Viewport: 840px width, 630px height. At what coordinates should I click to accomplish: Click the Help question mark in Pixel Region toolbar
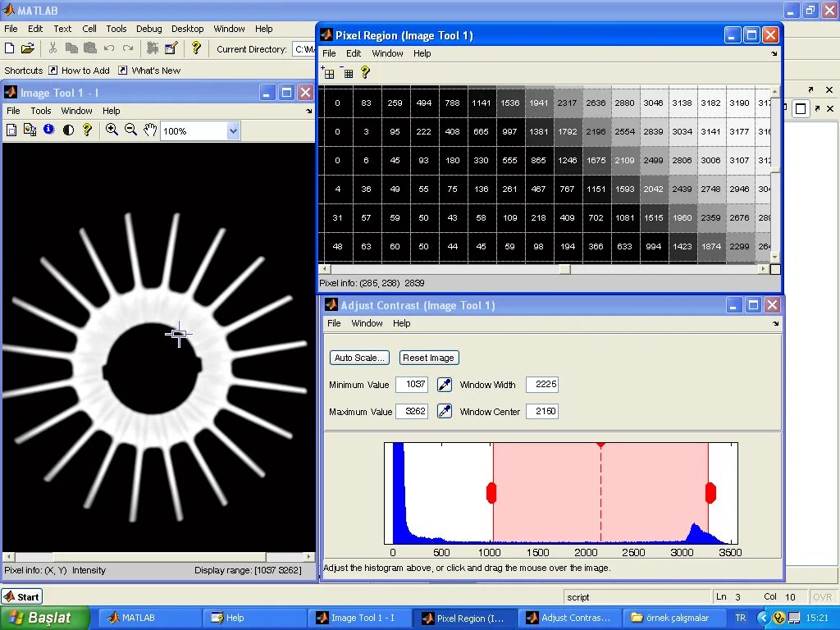coord(365,73)
